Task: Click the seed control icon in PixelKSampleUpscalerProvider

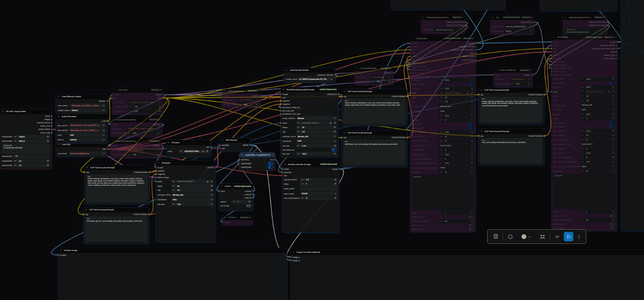Action: pyautogui.click(x=331, y=123)
